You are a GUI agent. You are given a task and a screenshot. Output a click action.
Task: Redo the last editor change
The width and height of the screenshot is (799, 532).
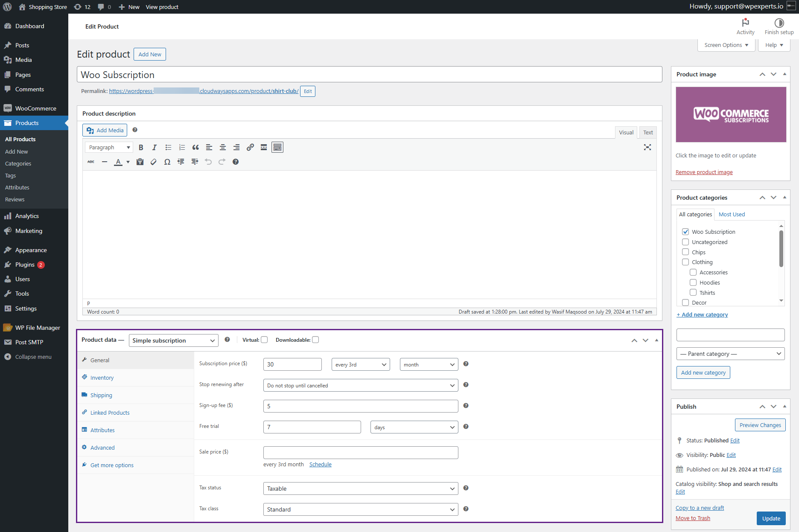coord(222,162)
